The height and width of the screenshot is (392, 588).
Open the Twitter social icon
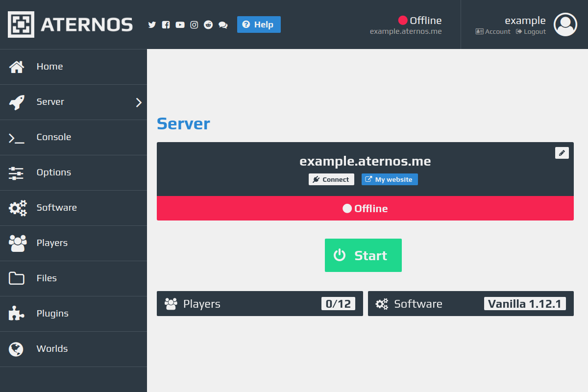[x=152, y=24]
